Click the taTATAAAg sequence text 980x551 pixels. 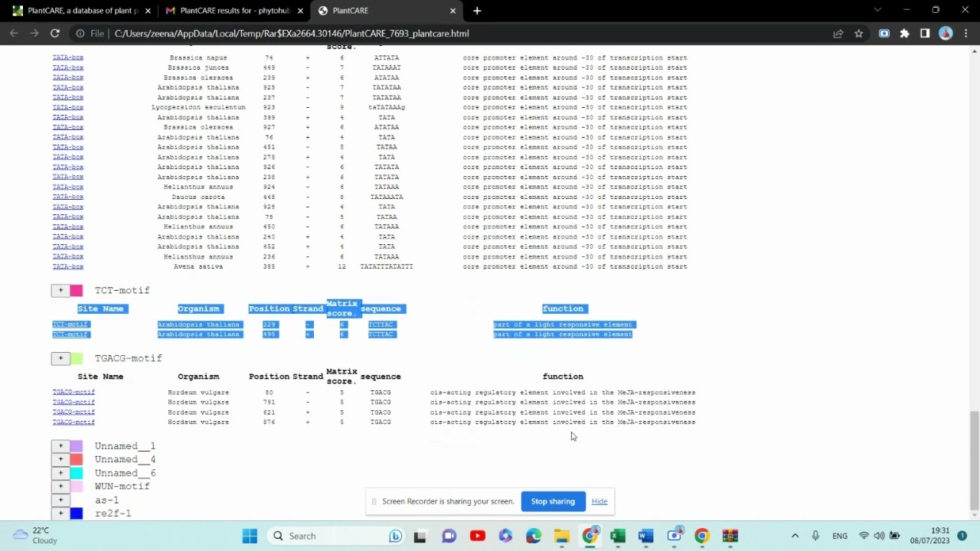pos(387,107)
